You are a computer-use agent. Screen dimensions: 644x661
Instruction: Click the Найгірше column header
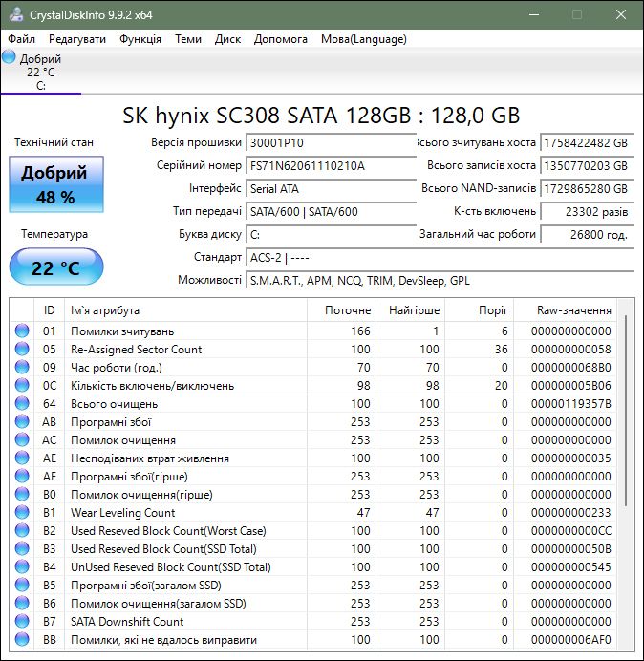pyautogui.click(x=410, y=310)
